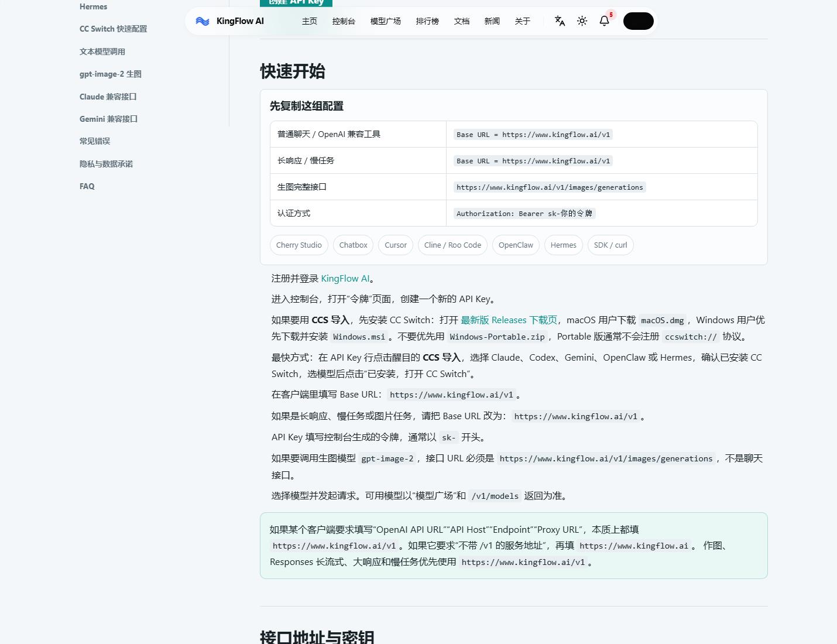Select the Cline / Roo Code chip
Image resolution: width=837 pixels, height=644 pixels.
(x=453, y=245)
